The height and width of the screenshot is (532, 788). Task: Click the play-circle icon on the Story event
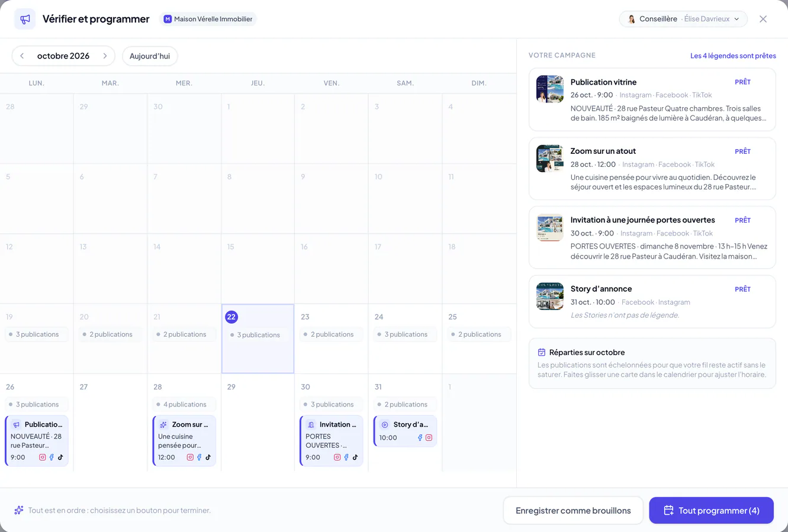tap(385, 424)
